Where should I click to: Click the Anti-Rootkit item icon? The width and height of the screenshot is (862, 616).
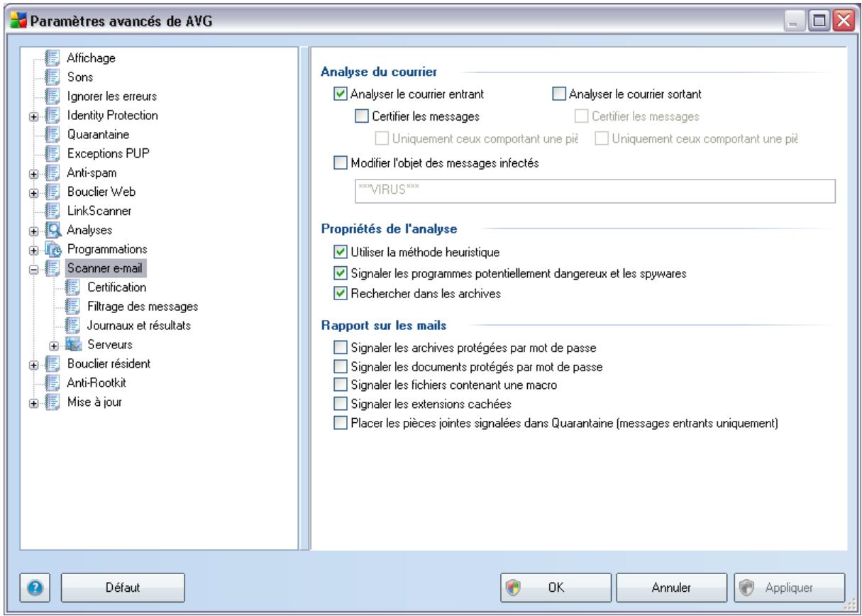point(51,383)
